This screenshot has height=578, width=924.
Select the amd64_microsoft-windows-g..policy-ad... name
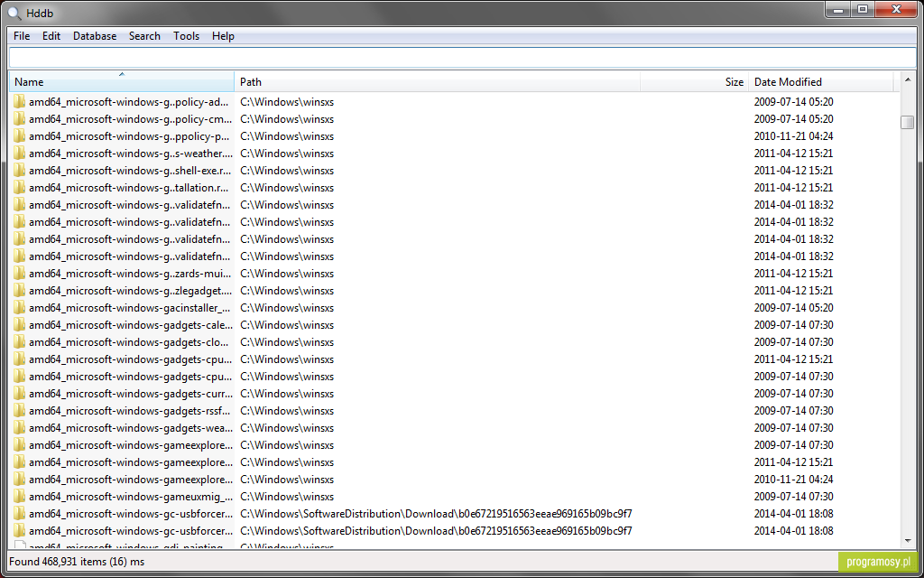tap(130, 102)
